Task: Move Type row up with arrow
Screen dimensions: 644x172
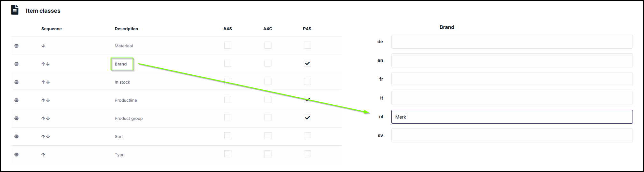Action: 43,155
